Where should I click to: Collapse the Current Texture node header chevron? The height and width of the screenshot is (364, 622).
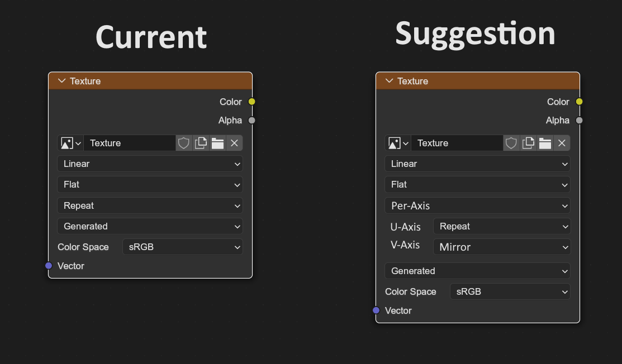click(61, 81)
